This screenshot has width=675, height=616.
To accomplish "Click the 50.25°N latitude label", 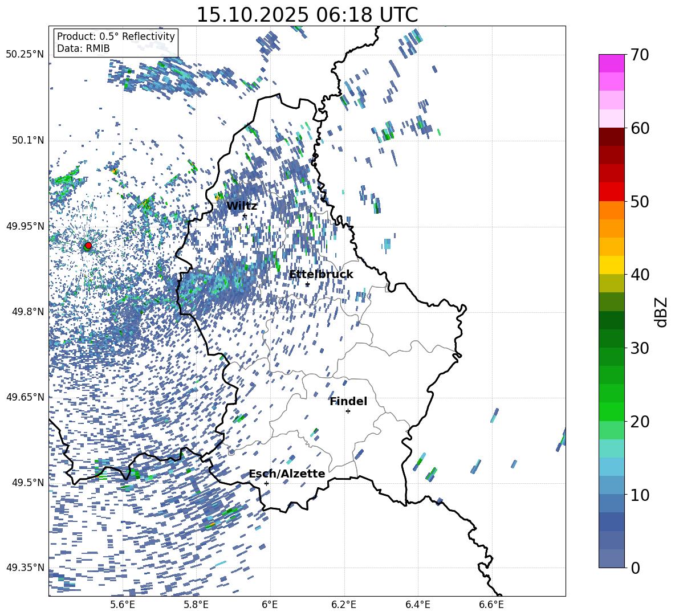I will click(x=25, y=55).
